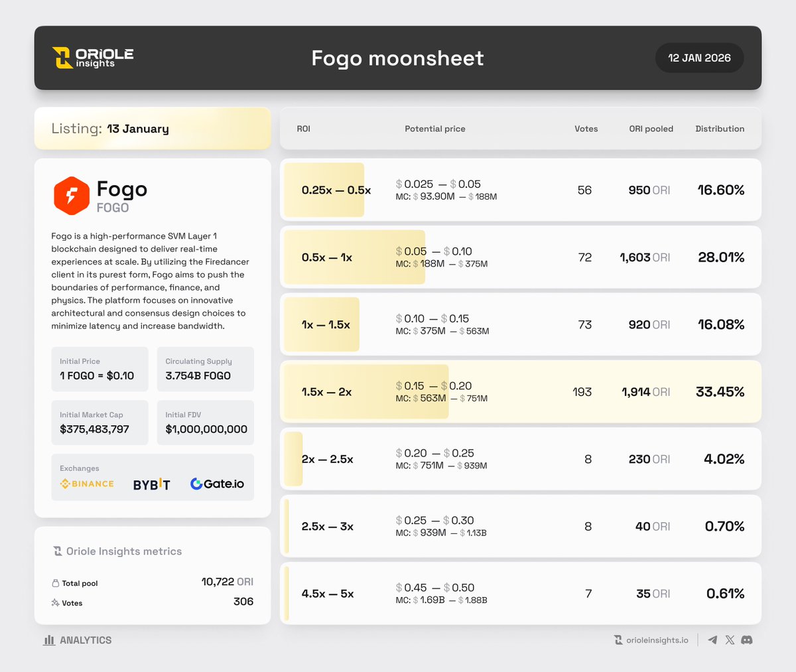Viewport: 796px width, 672px height.
Task: Click the 0.5x — 1x distribution bar
Action: pyautogui.click(x=354, y=257)
